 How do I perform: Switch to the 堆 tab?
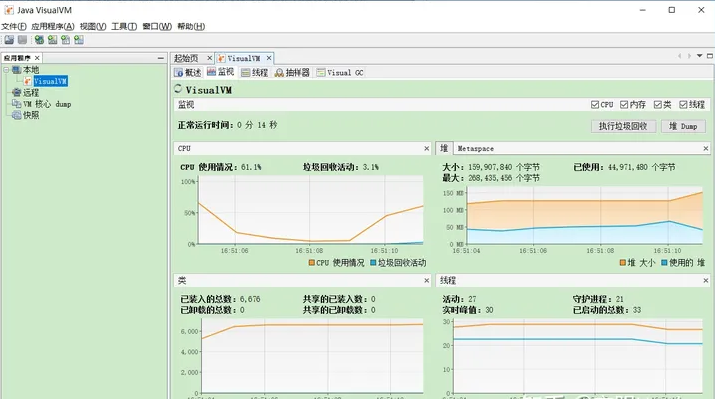(444, 148)
